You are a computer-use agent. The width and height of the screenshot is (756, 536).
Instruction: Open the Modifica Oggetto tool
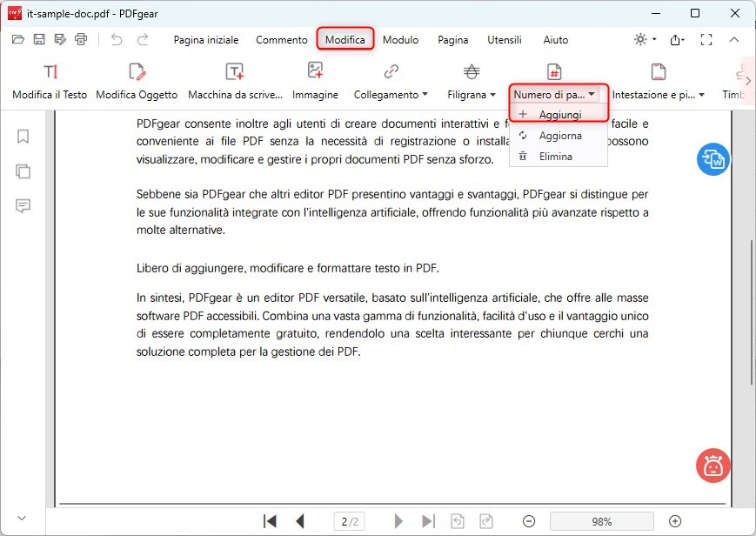[135, 78]
